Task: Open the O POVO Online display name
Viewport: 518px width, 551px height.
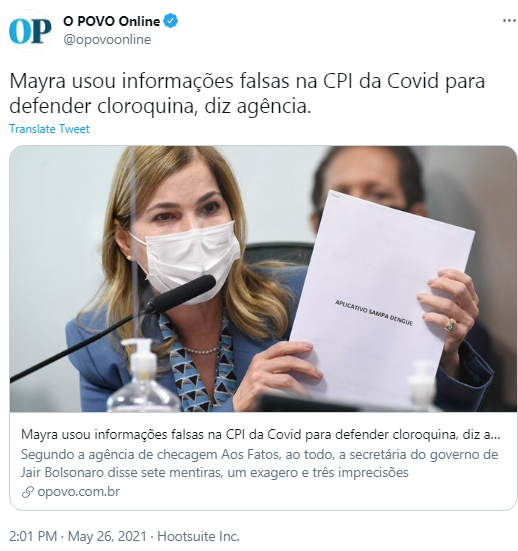Action: (x=111, y=21)
